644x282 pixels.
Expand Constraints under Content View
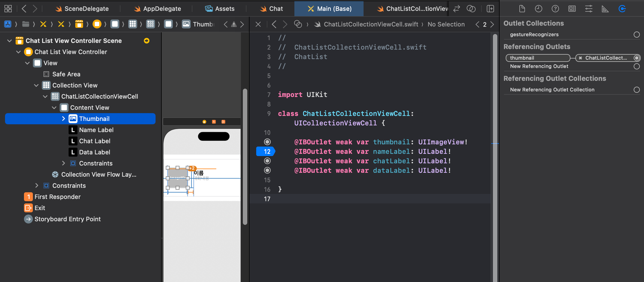click(63, 163)
